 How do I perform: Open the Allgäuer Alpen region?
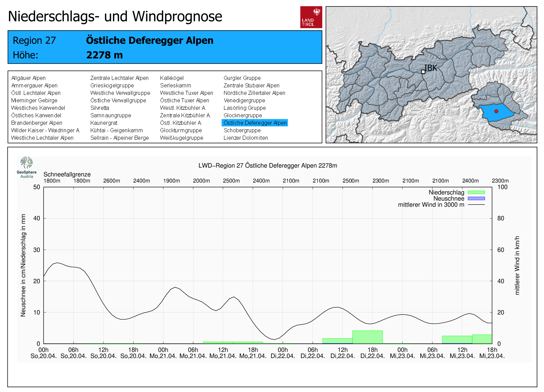click(28, 78)
